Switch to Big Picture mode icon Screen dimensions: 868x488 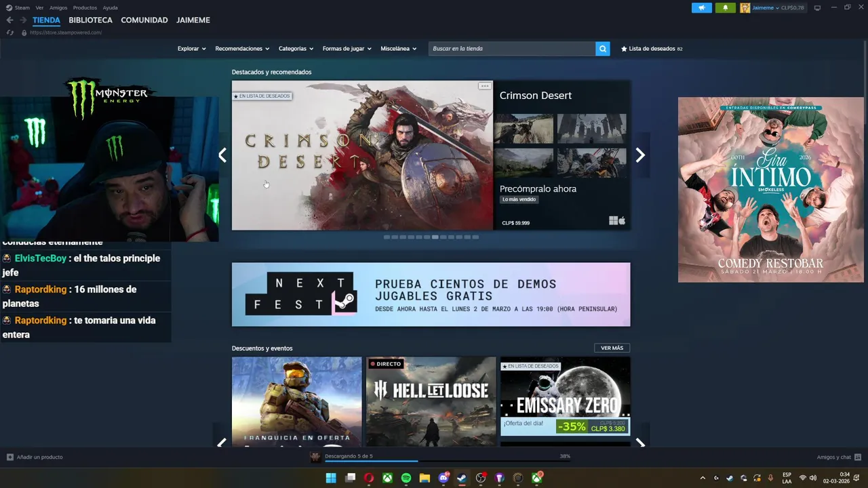[x=817, y=7]
